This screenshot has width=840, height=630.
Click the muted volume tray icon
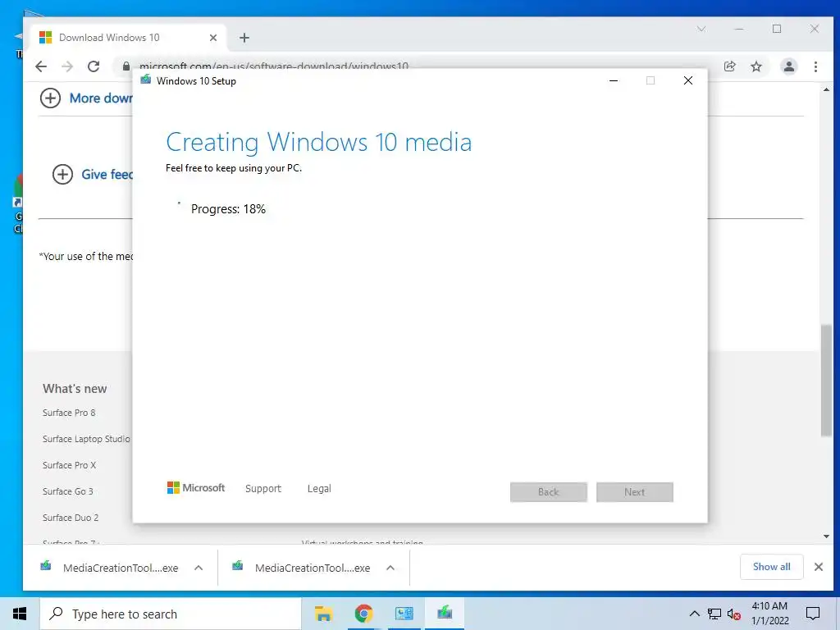pyautogui.click(x=734, y=614)
